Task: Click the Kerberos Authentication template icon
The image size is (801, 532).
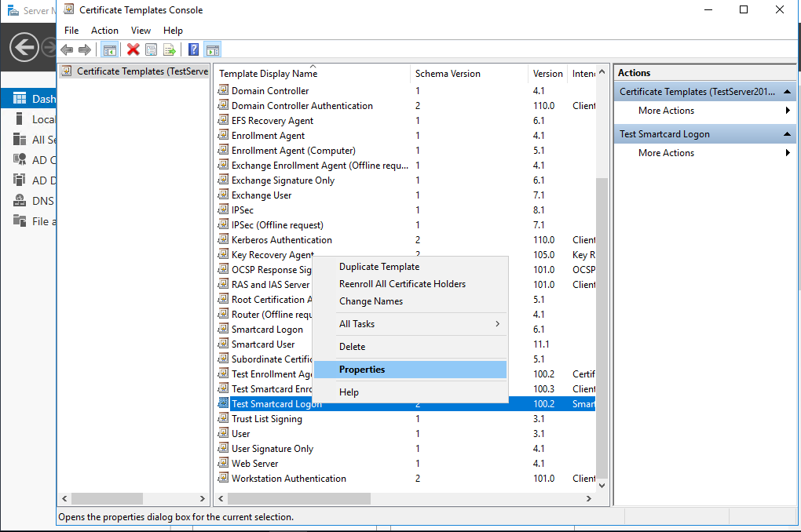Action: click(x=223, y=240)
